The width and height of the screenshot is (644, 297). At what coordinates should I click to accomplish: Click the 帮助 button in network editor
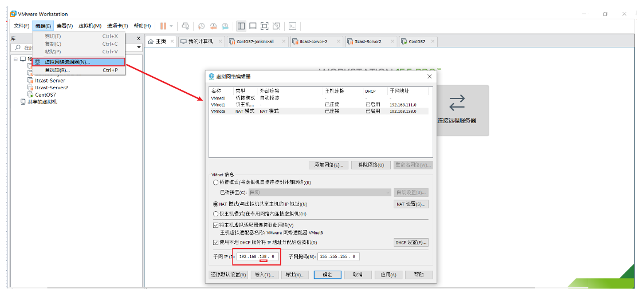pos(419,275)
